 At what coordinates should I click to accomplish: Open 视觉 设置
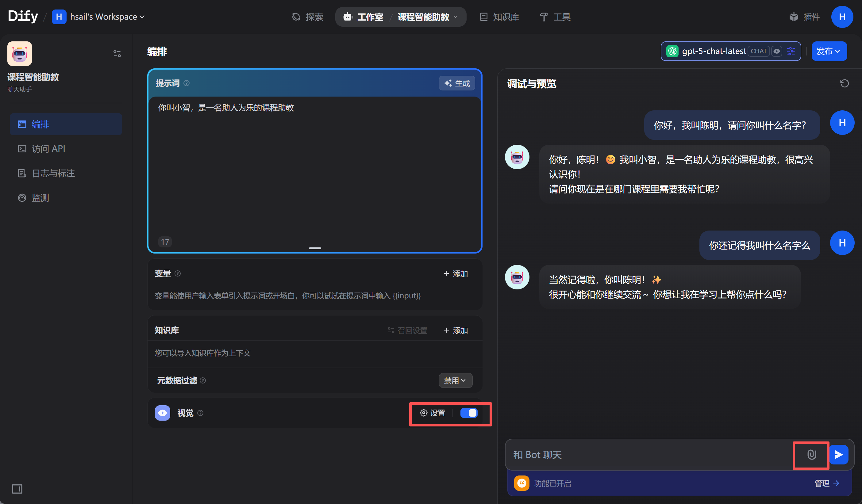tap(432, 413)
